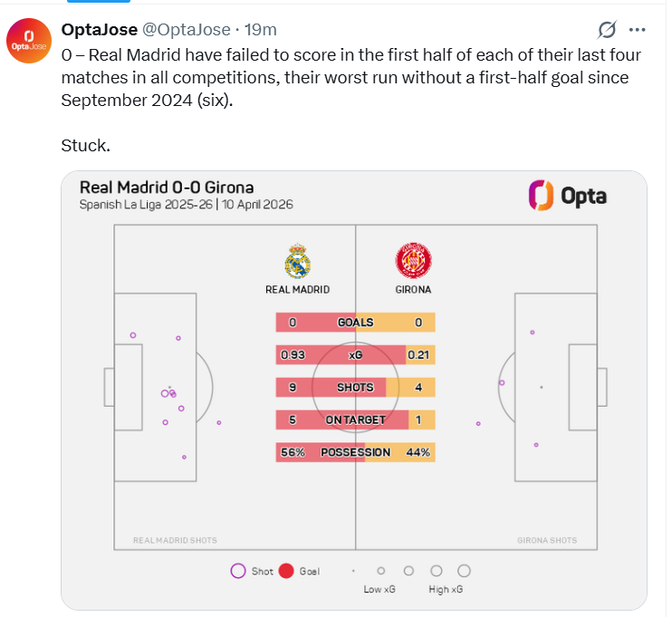The width and height of the screenshot is (672, 617).
Task: Click the Girona club crest
Action: (412, 261)
